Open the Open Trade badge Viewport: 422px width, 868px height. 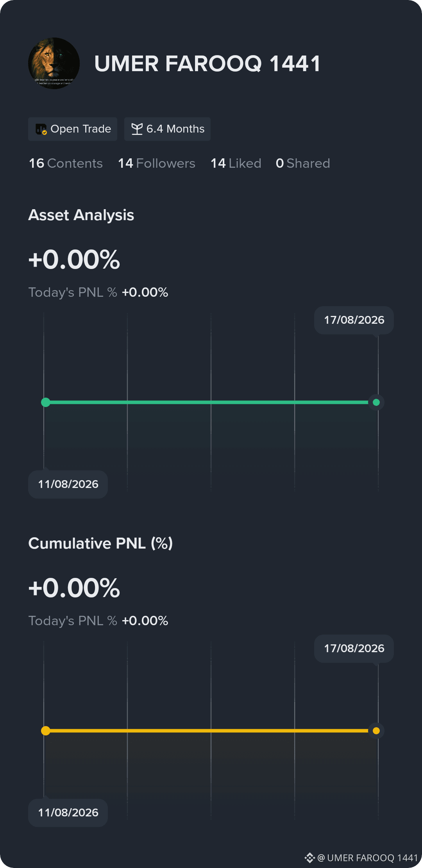pyautogui.click(x=73, y=129)
